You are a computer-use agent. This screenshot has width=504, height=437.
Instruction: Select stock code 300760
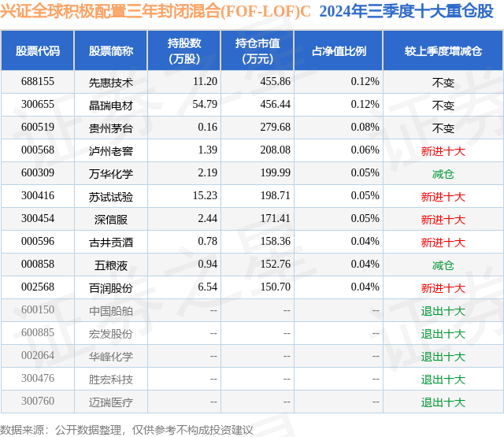click(x=38, y=401)
